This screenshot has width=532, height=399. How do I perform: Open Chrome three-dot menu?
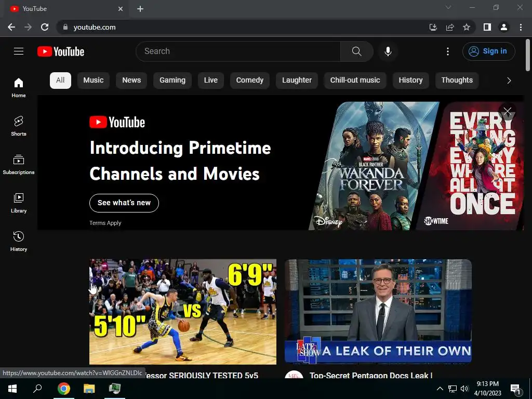[521, 27]
